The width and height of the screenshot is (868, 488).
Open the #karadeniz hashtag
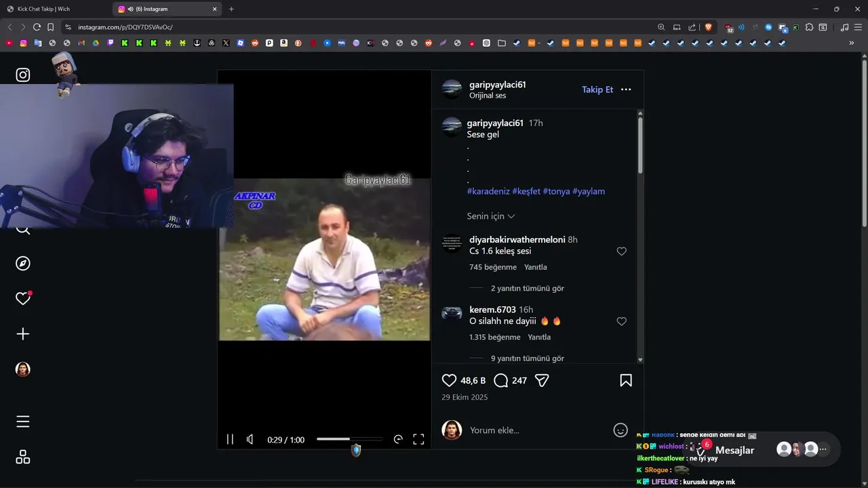(x=488, y=191)
